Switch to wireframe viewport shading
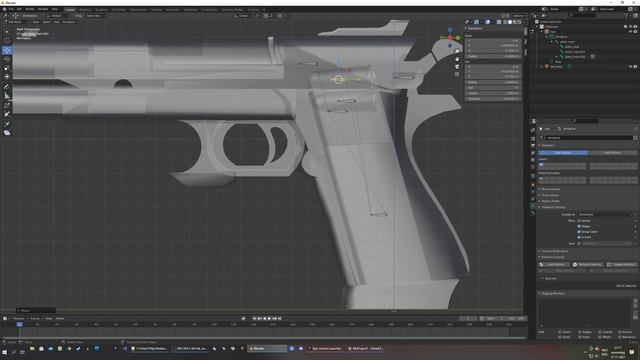The height and width of the screenshot is (360, 640). (505, 22)
